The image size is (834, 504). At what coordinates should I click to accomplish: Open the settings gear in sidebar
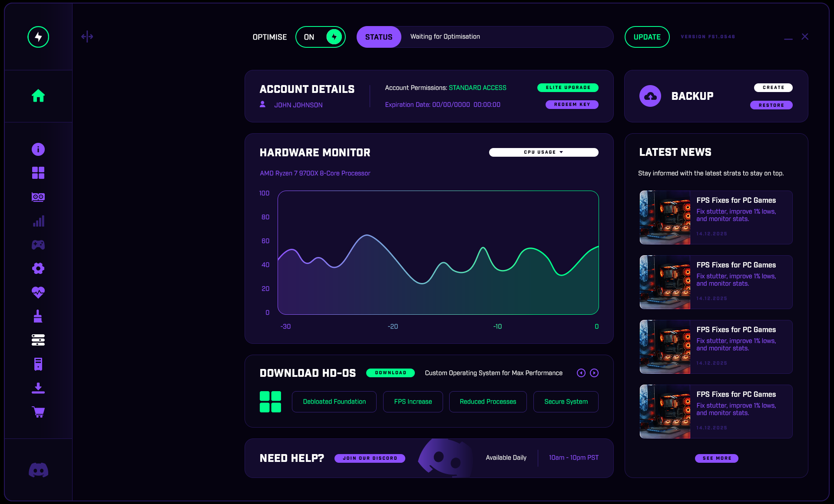pos(38,268)
